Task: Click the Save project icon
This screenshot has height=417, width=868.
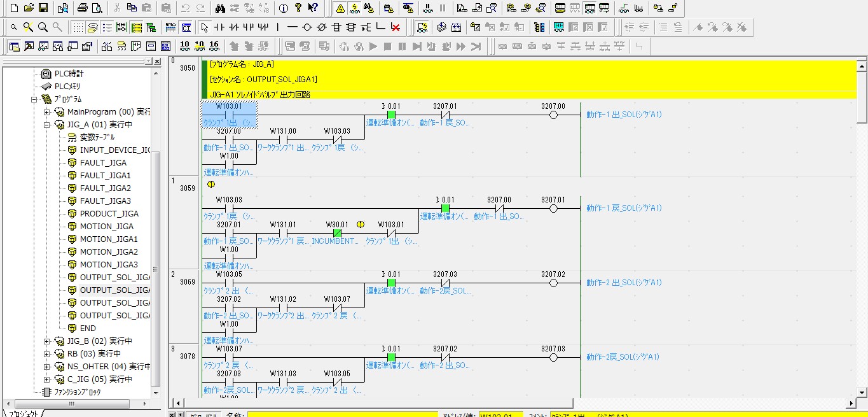Action: tap(43, 8)
